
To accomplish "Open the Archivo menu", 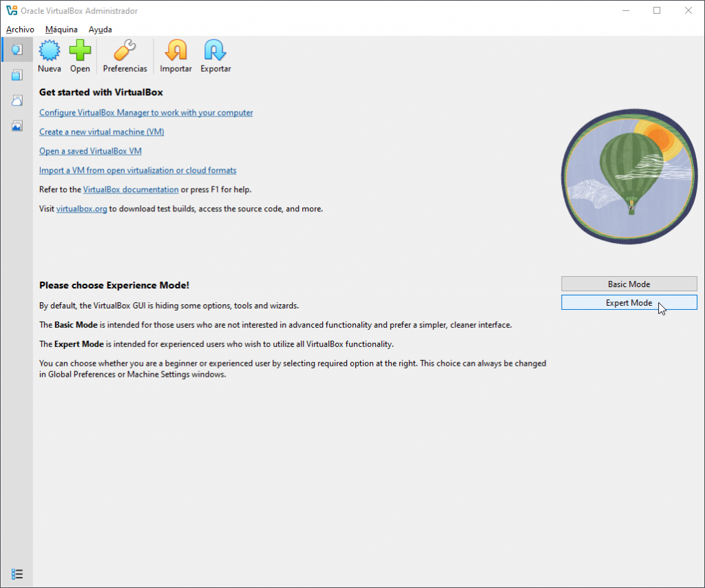I will 20,30.
